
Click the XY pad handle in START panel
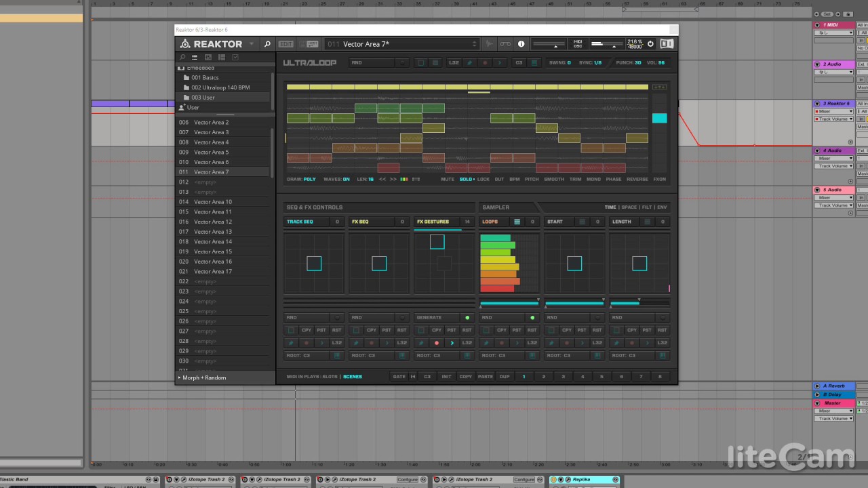tap(574, 264)
